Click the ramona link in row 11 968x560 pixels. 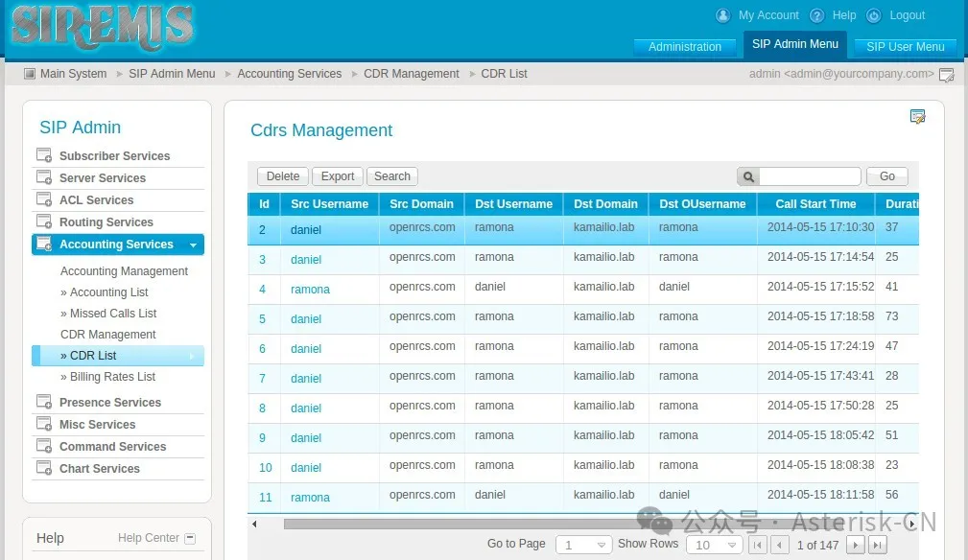310,498
